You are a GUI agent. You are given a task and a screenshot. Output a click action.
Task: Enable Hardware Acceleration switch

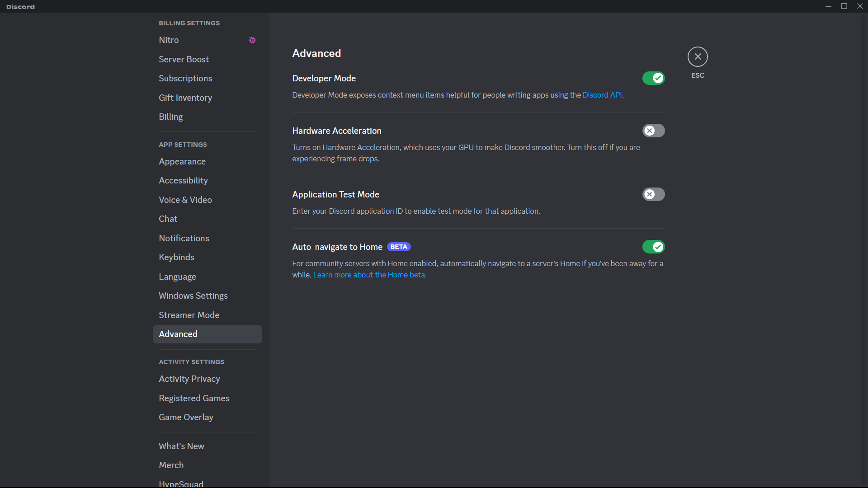click(653, 131)
